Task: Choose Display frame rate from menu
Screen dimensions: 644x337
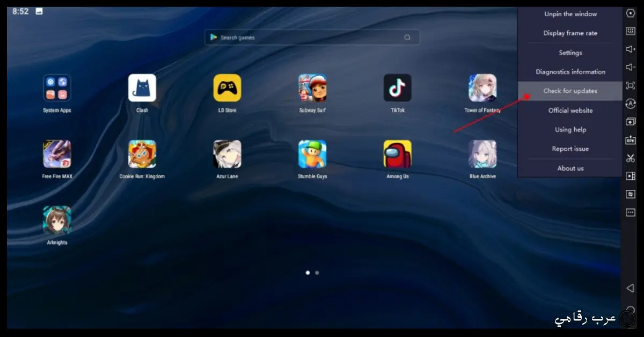Action: pos(570,33)
